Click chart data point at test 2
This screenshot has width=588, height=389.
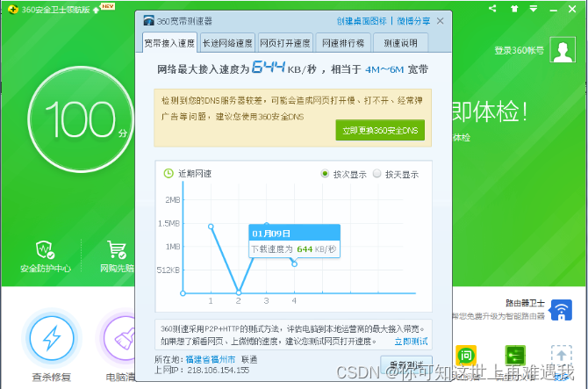[x=239, y=293]
